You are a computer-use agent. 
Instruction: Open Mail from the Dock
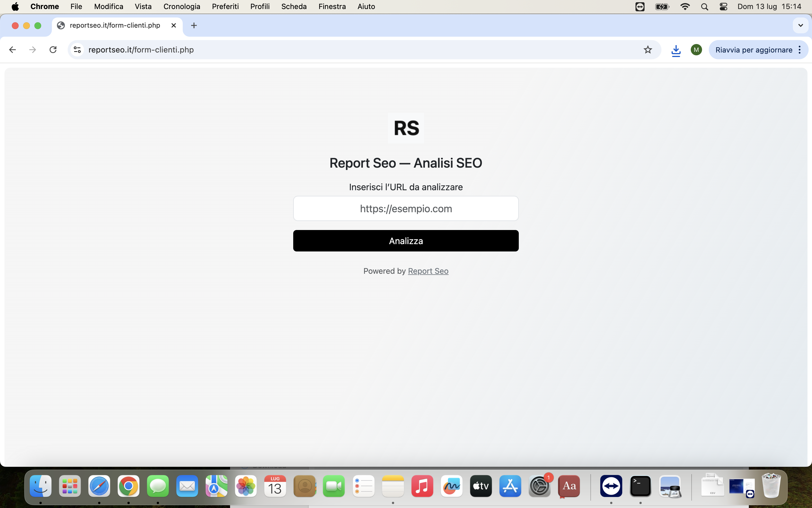point(187,486)
